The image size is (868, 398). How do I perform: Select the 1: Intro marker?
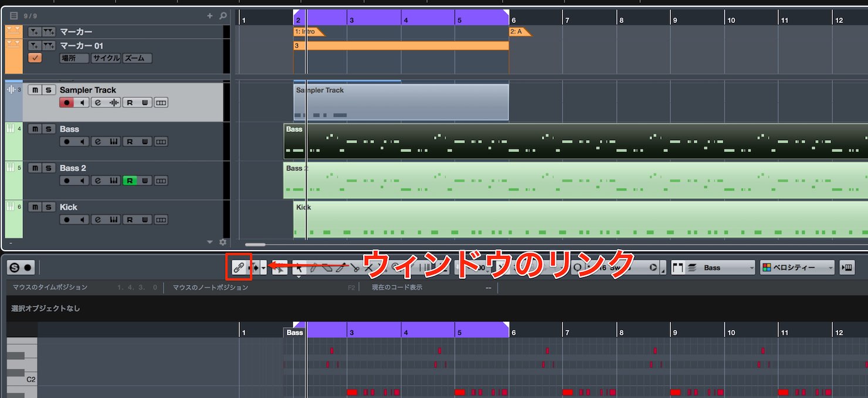[307, 32]
